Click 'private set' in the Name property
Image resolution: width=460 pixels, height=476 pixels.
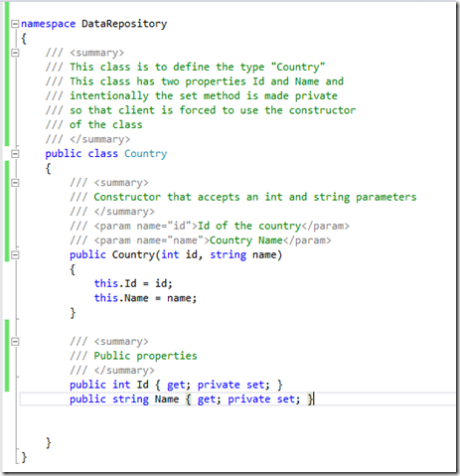[261, 399]
